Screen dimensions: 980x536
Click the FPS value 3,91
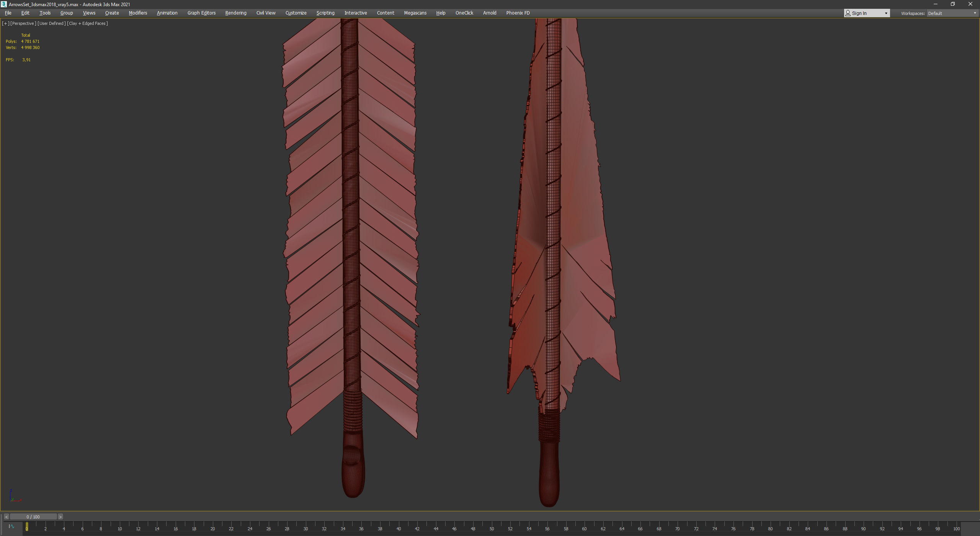[26, 60]
